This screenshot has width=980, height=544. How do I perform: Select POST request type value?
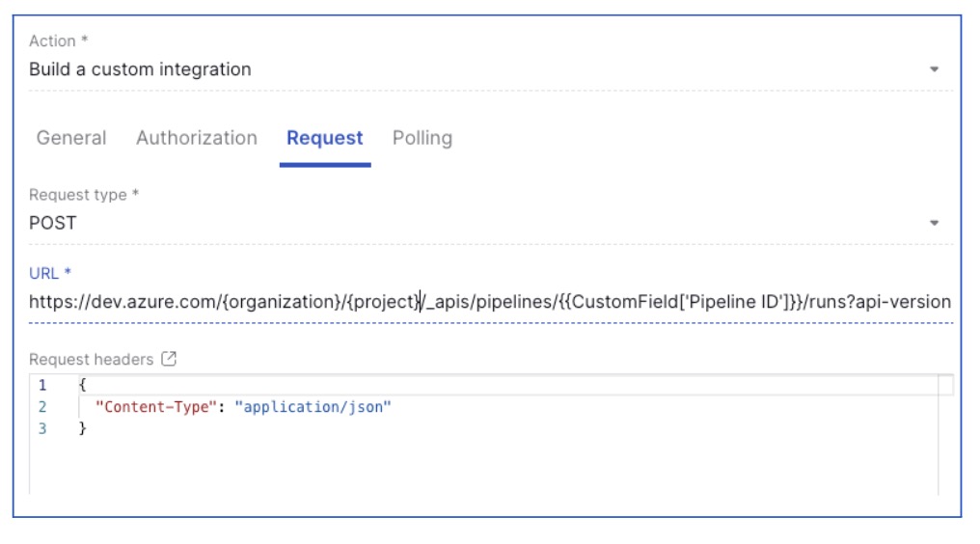[53, 223]
